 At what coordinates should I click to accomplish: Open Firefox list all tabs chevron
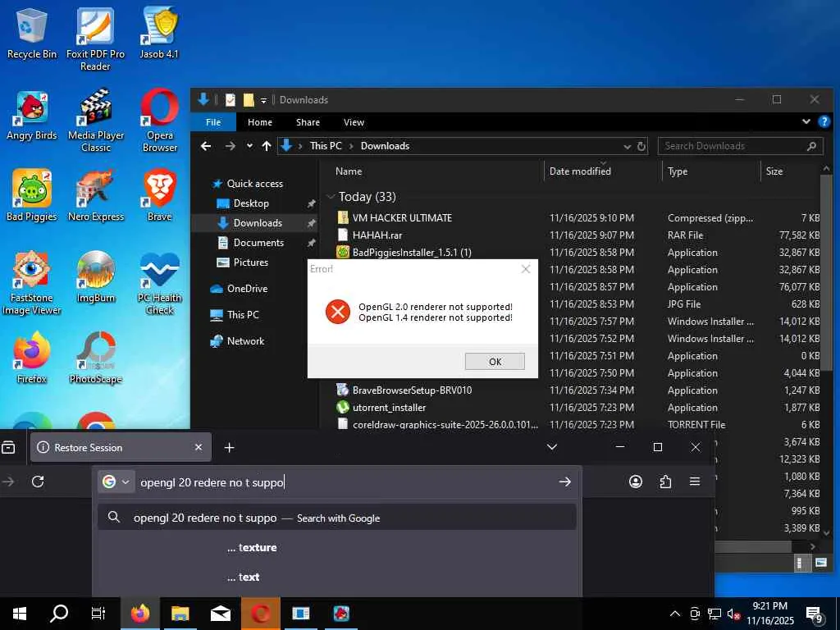pyautogui.click(x=552, y=447)
